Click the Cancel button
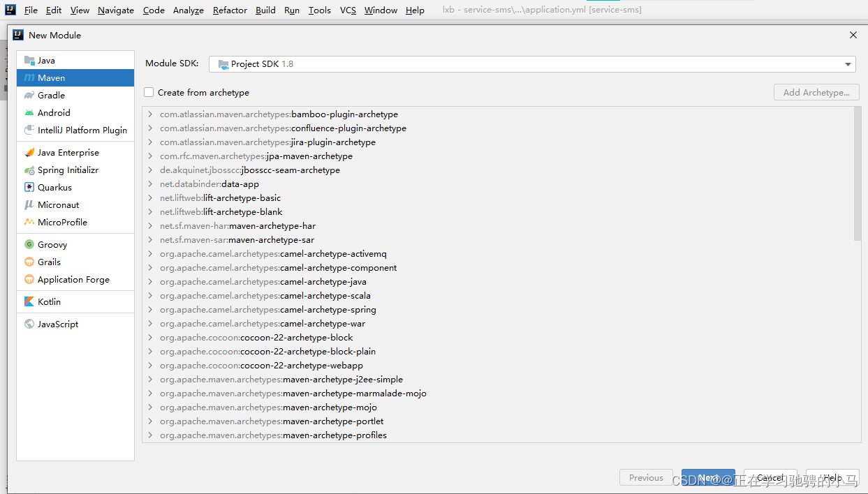The height and width of the screenshot is (494, 868). (x=770, y=478)
